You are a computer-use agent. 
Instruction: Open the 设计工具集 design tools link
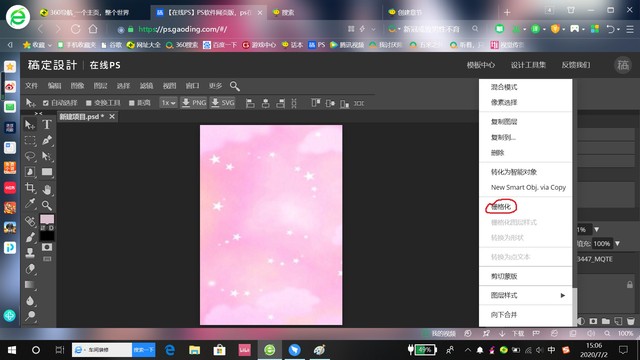click(x=528, y=65)
